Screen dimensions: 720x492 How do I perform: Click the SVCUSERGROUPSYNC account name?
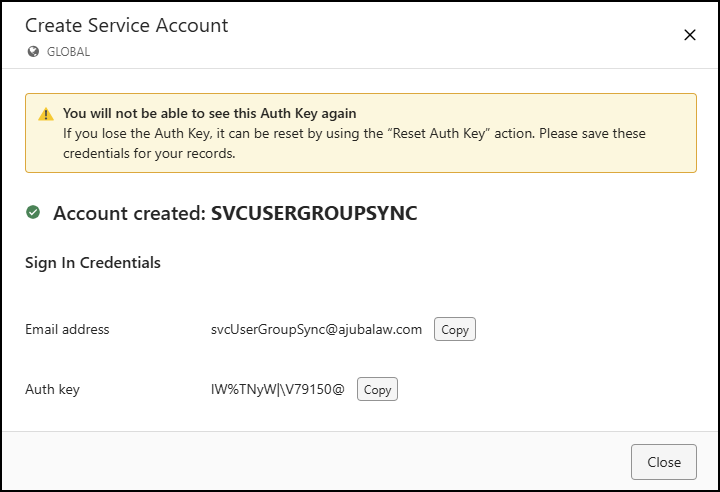click(x=314, y=213)
